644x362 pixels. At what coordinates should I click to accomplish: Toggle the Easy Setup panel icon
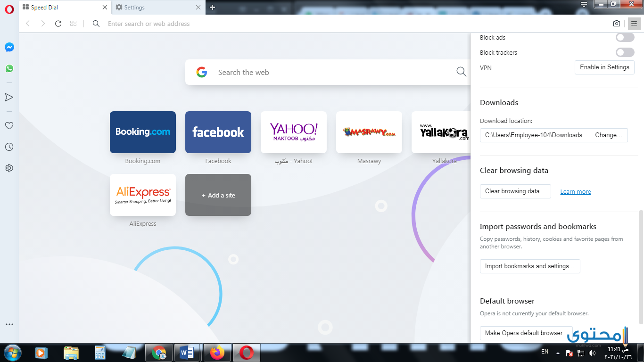click(x=633, y=24)
